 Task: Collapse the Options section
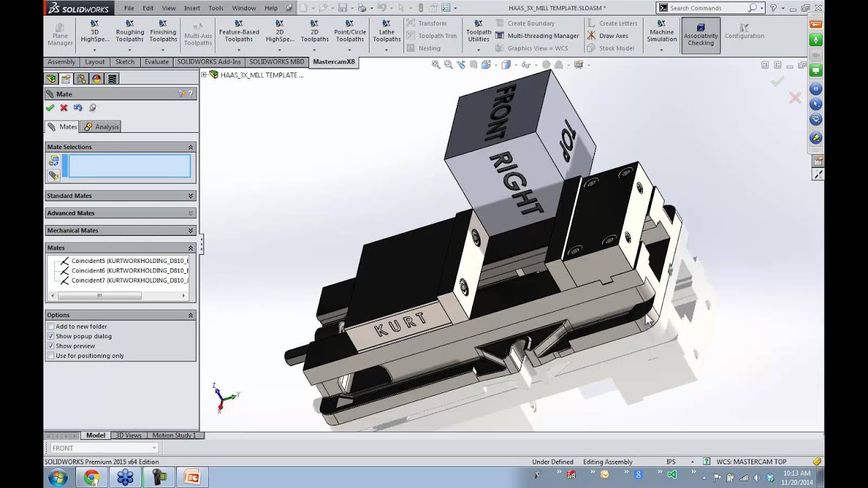pos(191,315)
